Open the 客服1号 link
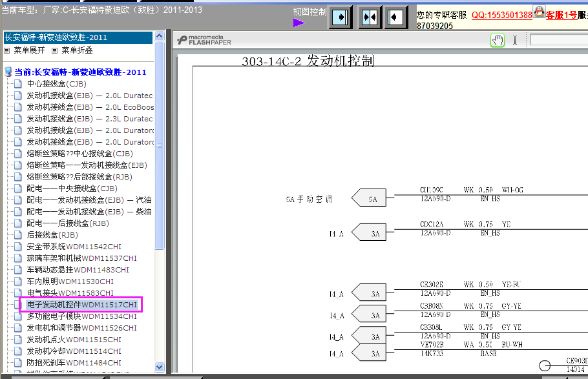This screenshot has width=588, height=379. [x=561, y=15]
